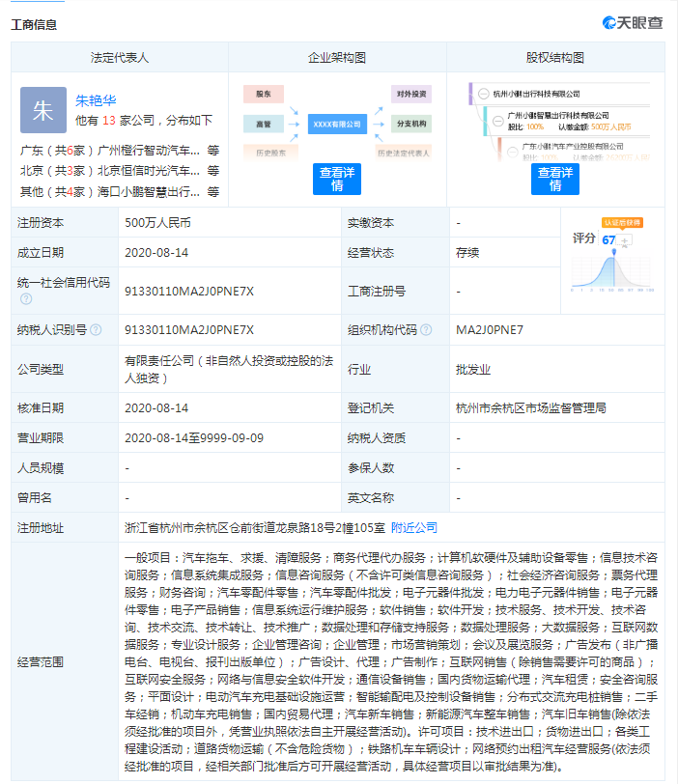This screenshot has width=678, height=784.
Task: Click 成立日期 value 2020-08-14
Action: [156, 253]
